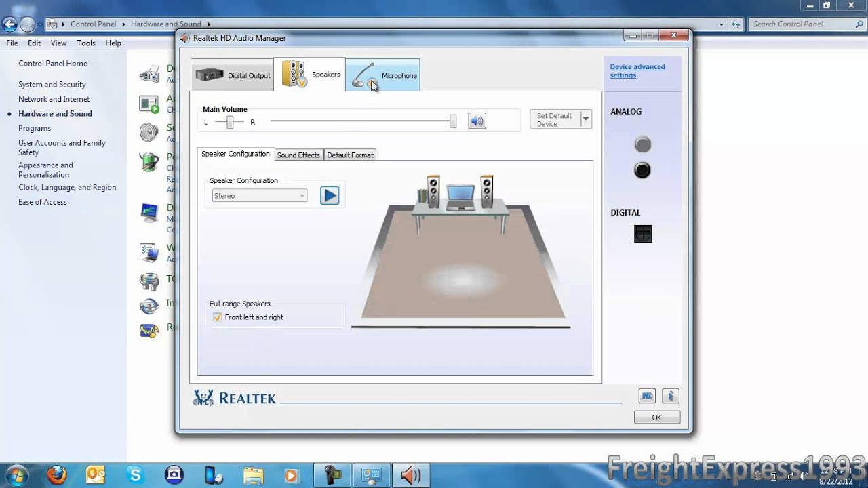The width and height of the screenshot is (868, 488).
Task: Click the left speaker in room illustration
Action: pyautogui.click(x=433, y=191)
